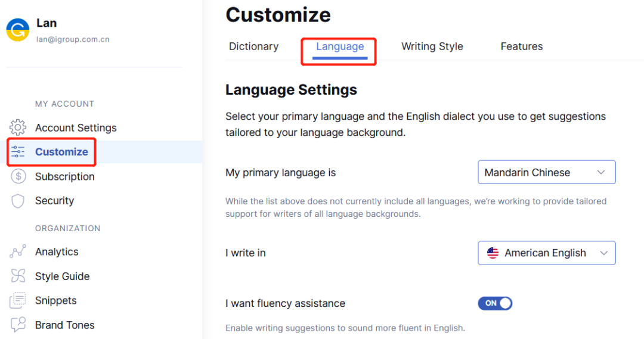
Task: Click the Grammarly profile avatar logo
Action: pos(18,30)
